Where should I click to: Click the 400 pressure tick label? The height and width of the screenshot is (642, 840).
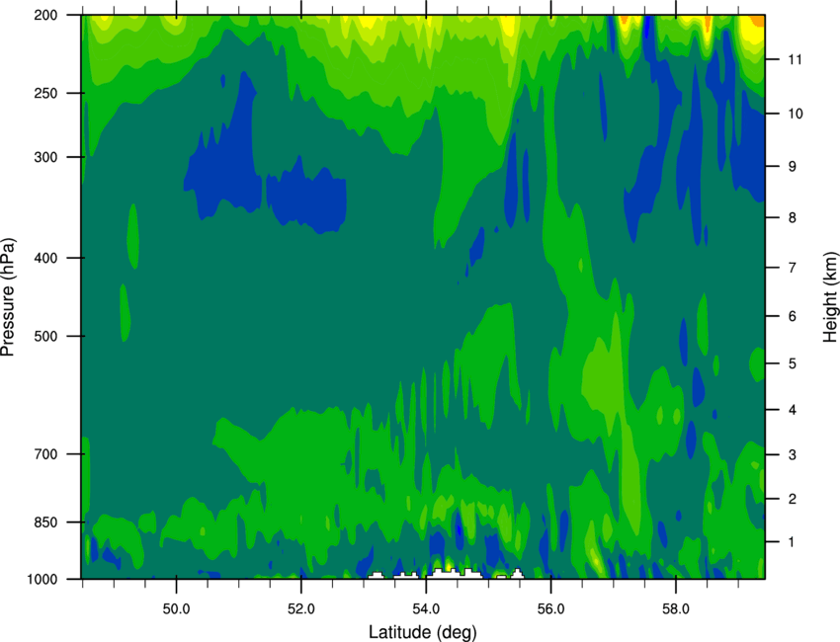pos(45,258)
